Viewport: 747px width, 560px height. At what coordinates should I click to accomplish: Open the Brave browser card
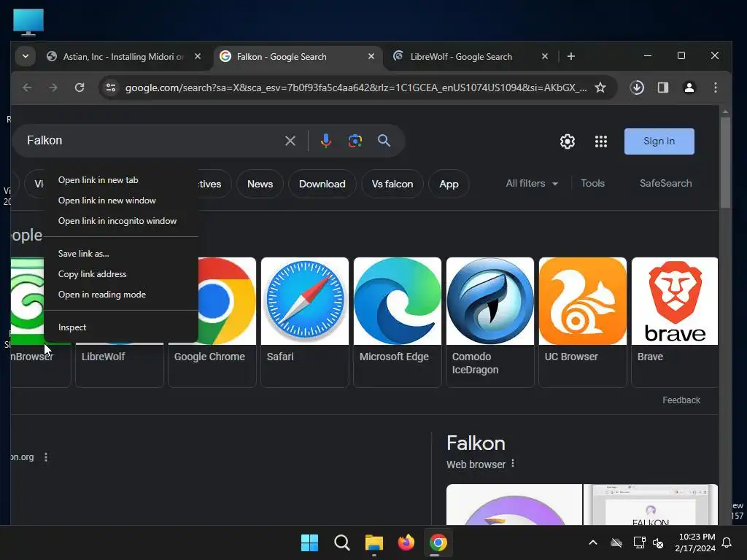click(675, 322)
